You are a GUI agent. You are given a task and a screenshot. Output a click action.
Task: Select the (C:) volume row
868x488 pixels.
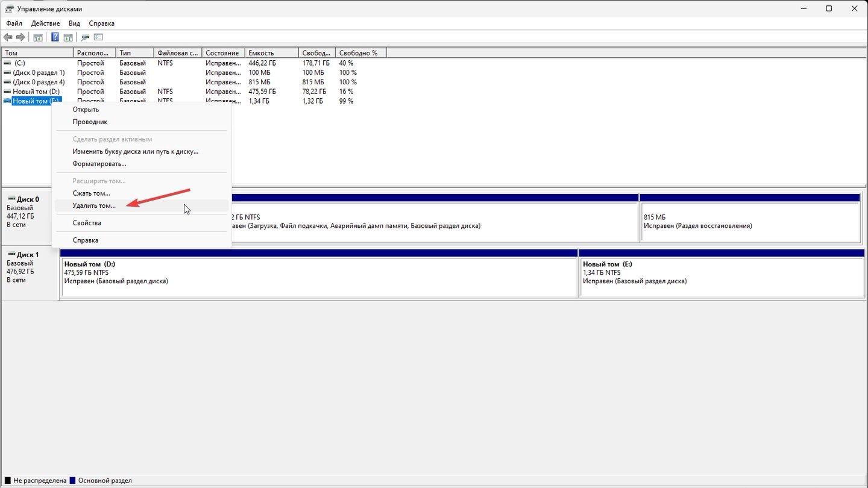tap(20, 63)
